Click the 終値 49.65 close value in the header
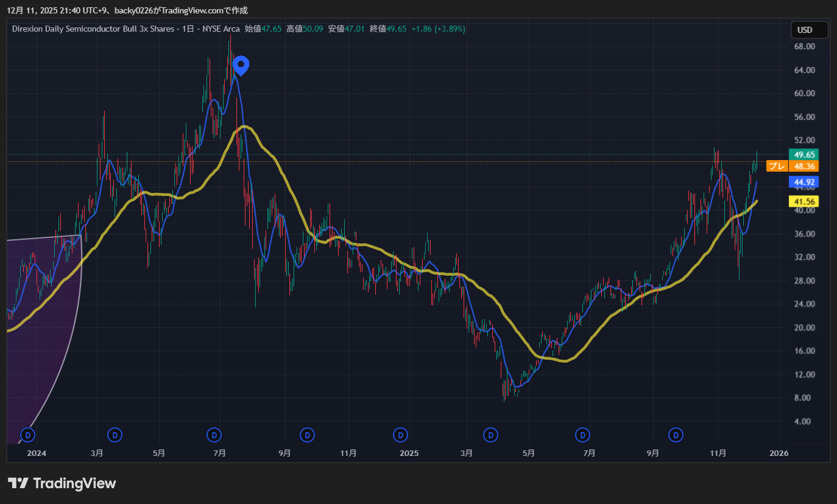837x504 pixels. point(389,29)
